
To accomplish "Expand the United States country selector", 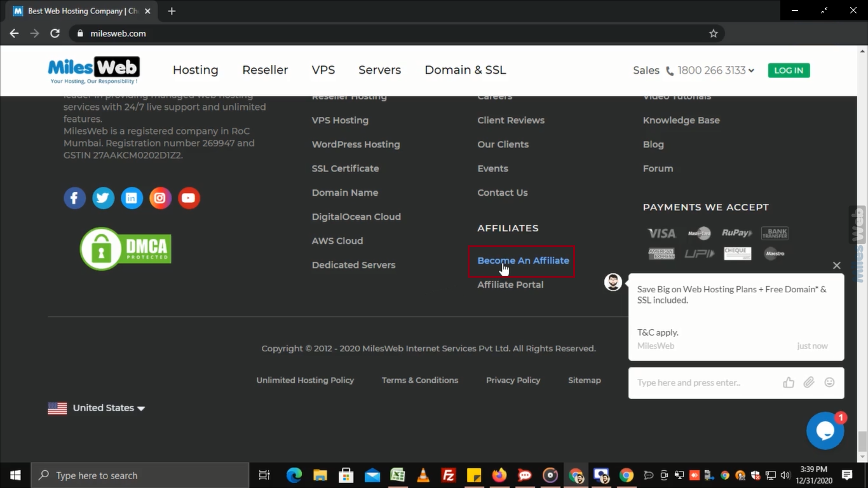I will 97,408.
